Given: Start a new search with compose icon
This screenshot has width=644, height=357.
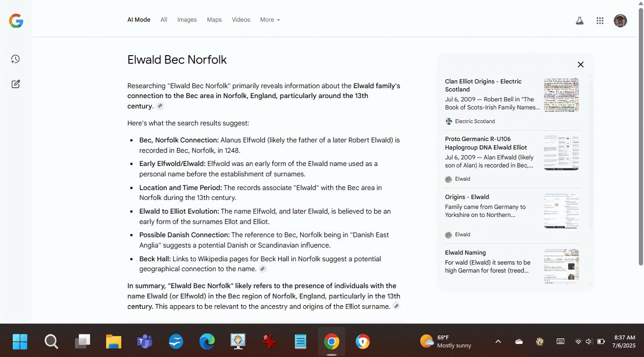Looking at the screenshot, I should pyautogui.click(x=16, y=84).
